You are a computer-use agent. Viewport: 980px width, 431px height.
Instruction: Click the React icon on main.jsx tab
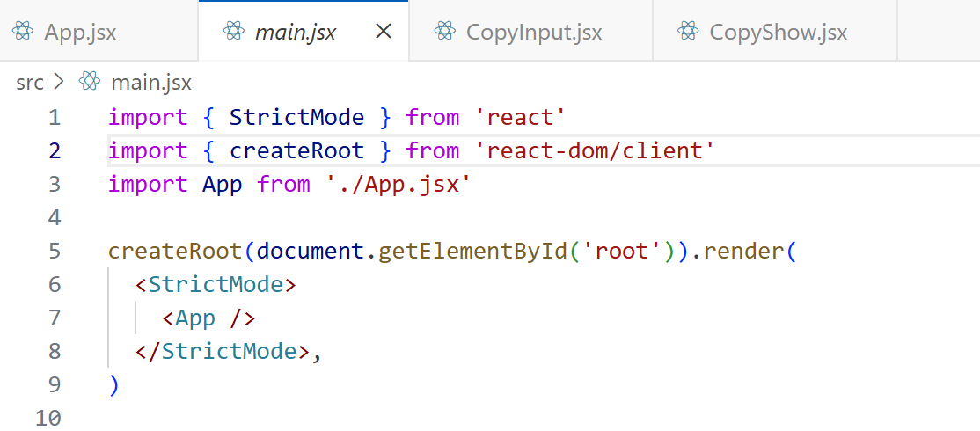coord(234,31)
